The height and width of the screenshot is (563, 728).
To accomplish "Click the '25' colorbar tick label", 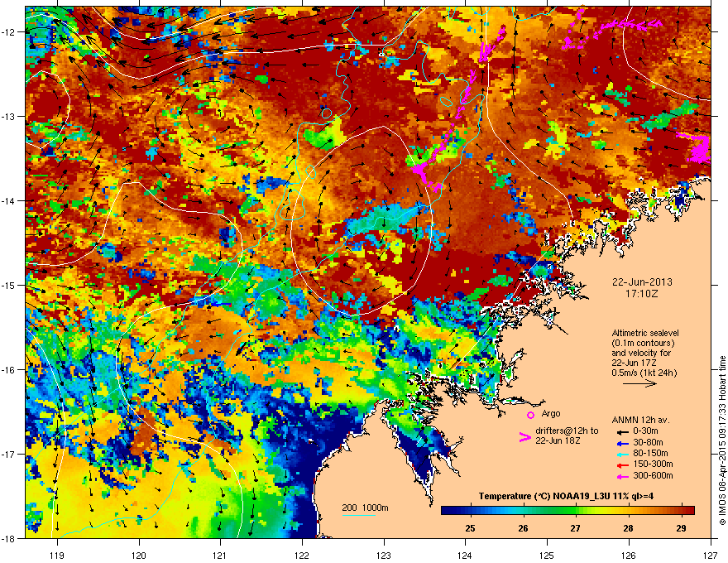I will (470, 528).
